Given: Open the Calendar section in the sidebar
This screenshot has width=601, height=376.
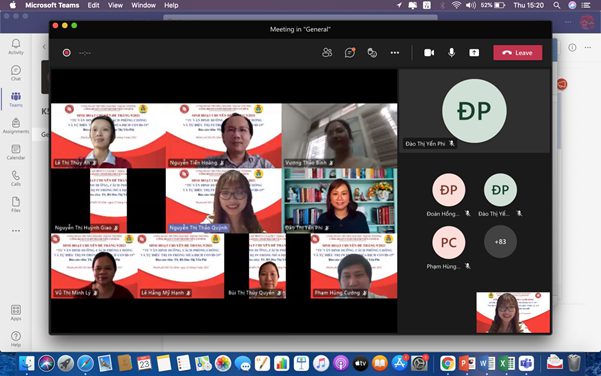Looking at the screenshot, I should coord(16,152).
